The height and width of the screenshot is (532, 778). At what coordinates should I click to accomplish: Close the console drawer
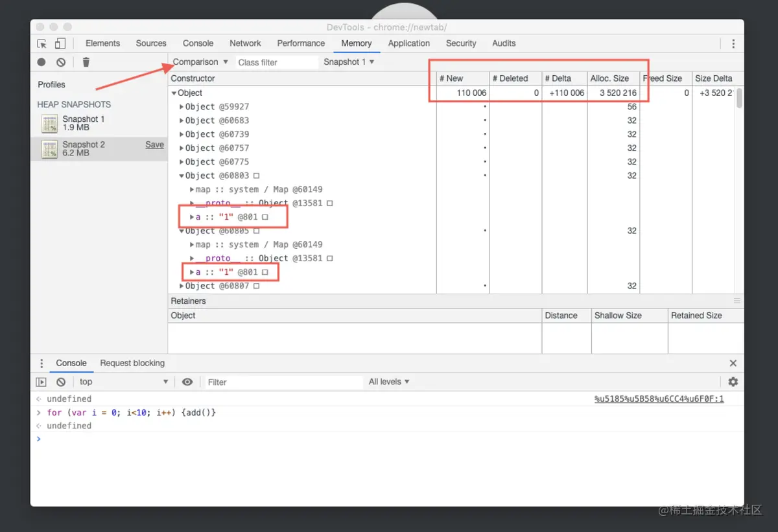(x=733, y=364)
